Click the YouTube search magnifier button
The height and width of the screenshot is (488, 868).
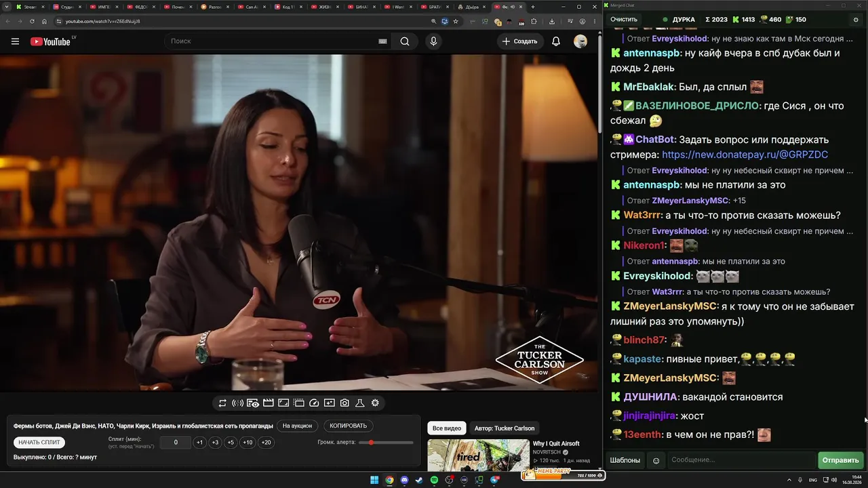click(x=405, y=41)
